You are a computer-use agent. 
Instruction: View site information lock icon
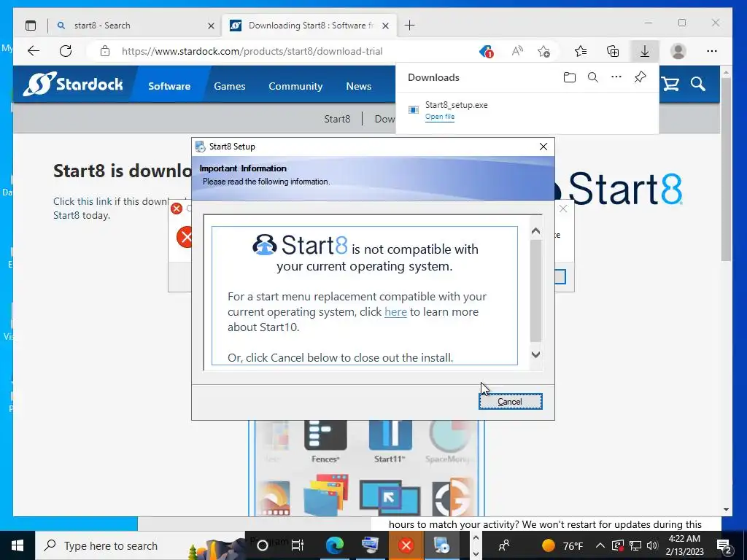point(105,51)
